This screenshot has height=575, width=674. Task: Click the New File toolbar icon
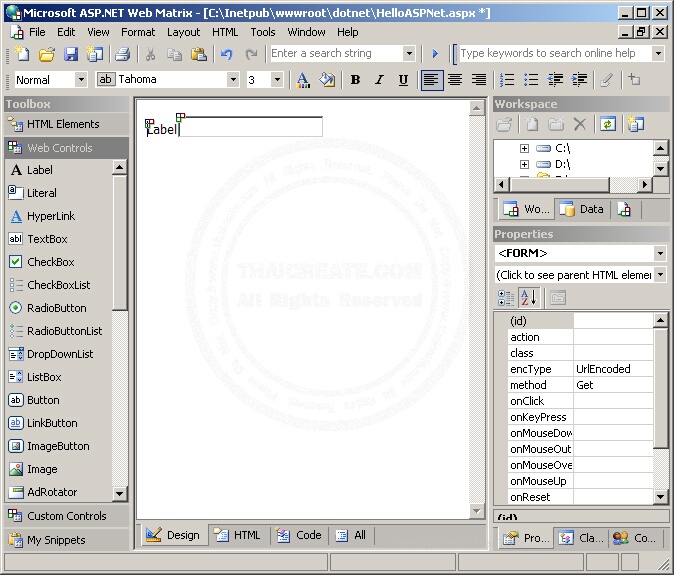22,54
